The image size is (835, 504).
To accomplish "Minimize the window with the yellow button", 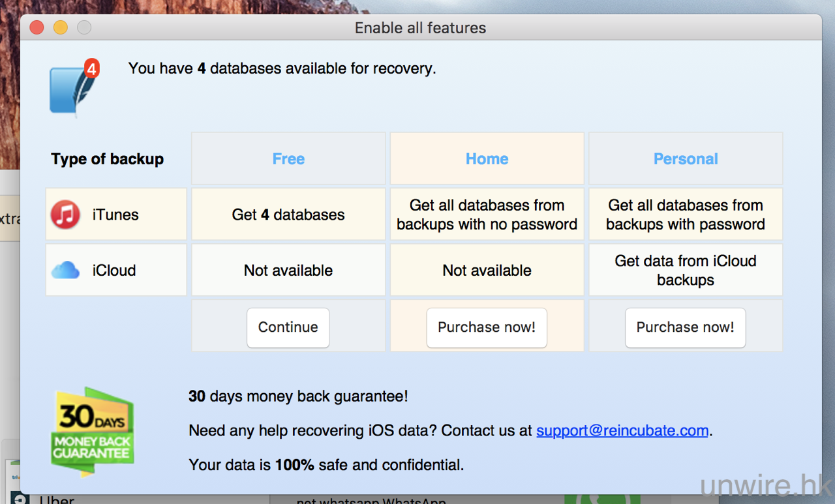I will click(x=60, y=27).
